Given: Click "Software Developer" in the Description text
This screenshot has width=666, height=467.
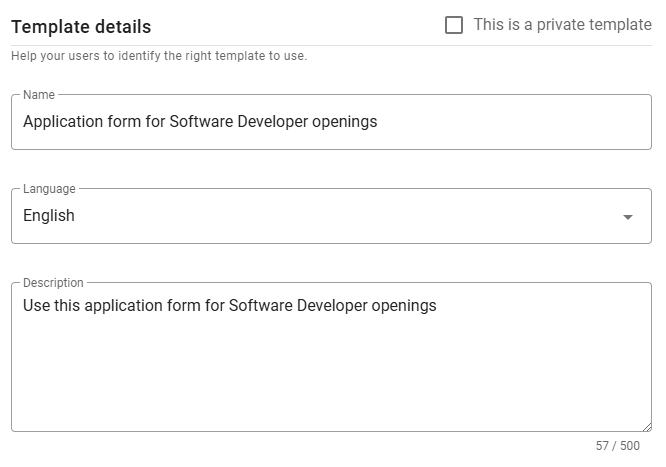Looking at the screenshot, I should point(297,306).
